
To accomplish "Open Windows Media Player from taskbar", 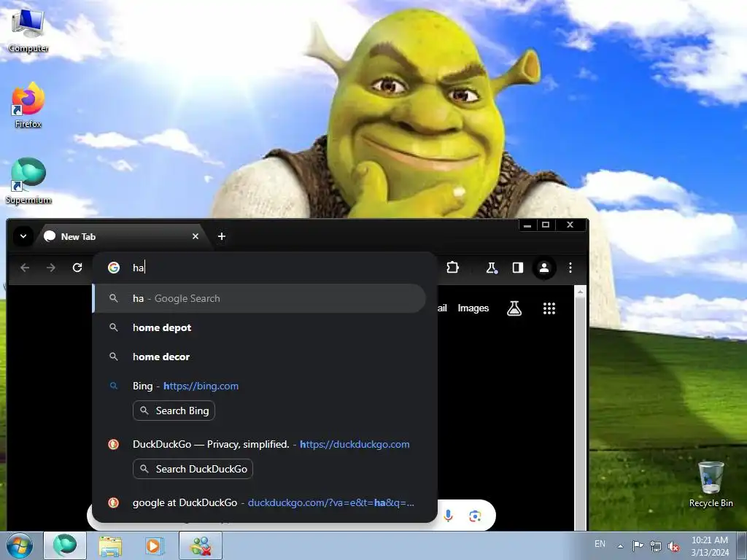I will (154, 545).
